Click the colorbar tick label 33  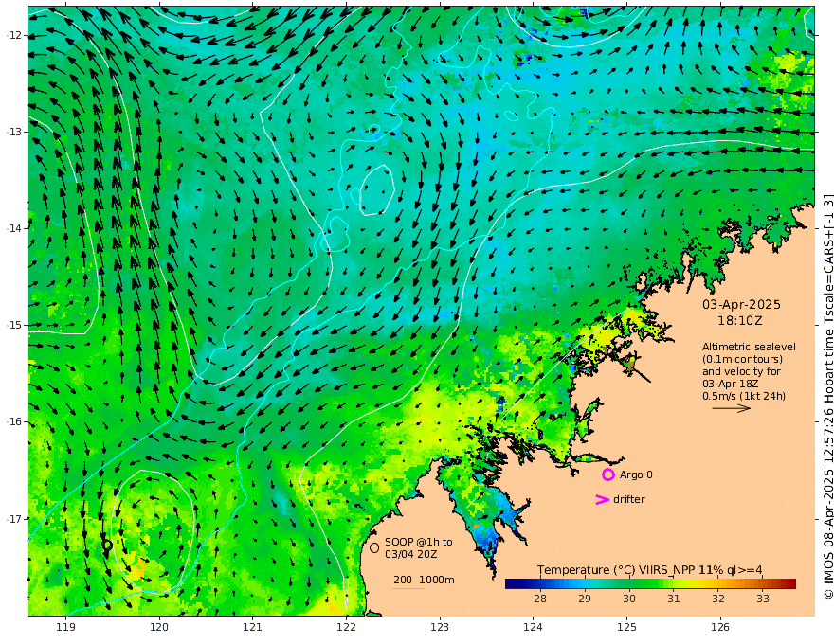tap(763, 599)
